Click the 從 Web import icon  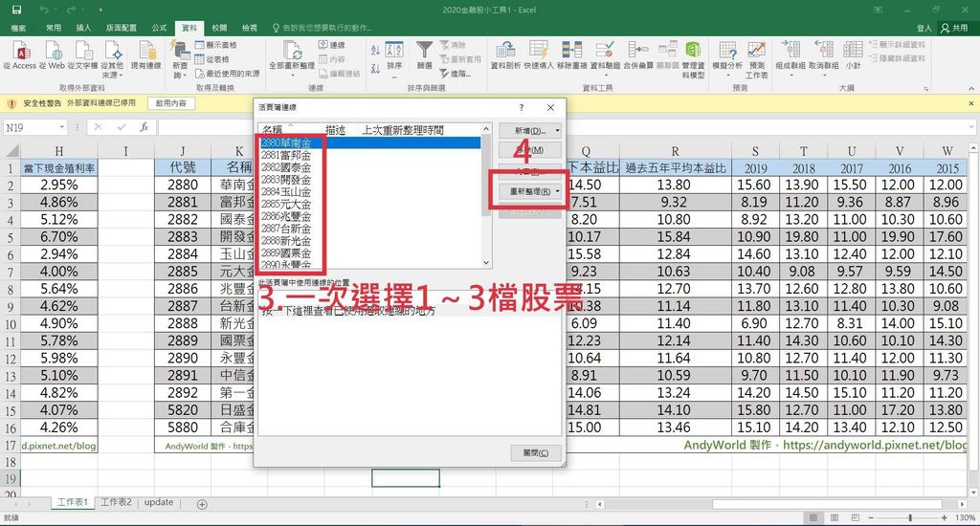pyautogui.click(x=54, y=51)
